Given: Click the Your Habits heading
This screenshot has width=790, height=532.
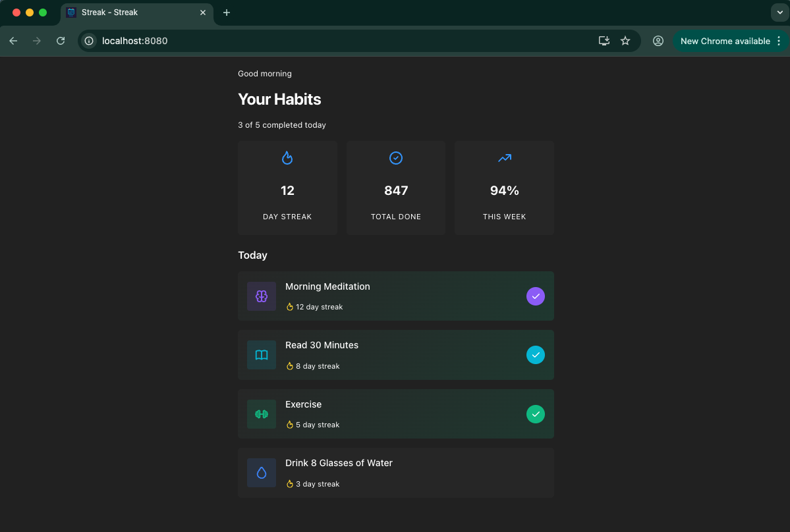Looking at the screenshot, I should pos(279,99).
